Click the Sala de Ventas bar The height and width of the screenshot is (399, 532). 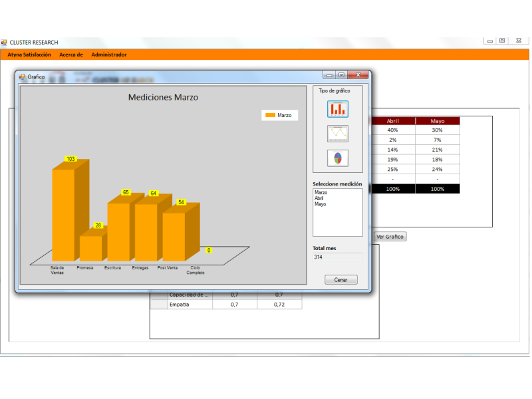click(x=63, y=213)
